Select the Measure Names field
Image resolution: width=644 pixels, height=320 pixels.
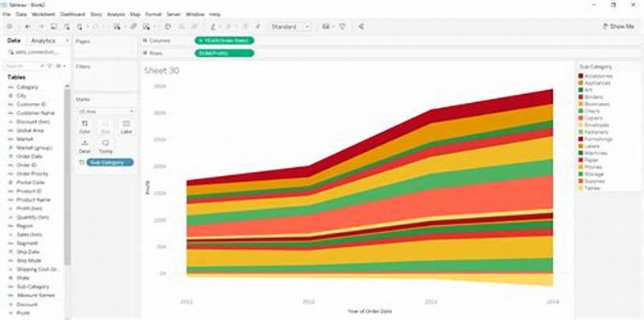coord(35,295)
